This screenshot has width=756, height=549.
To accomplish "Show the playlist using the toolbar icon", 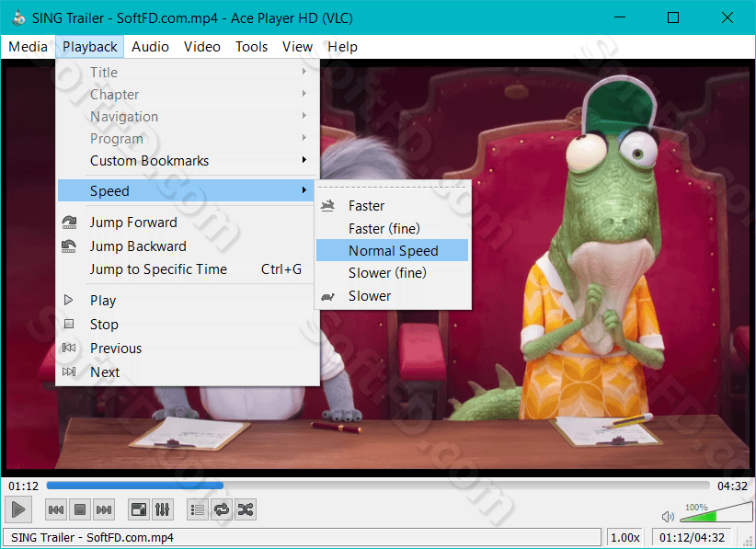I will click(x=198, y=509).
